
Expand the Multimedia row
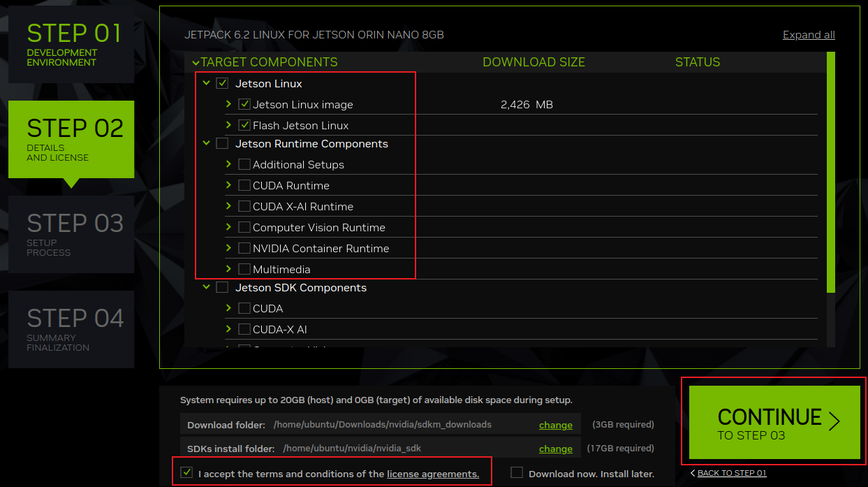point(228,269)
